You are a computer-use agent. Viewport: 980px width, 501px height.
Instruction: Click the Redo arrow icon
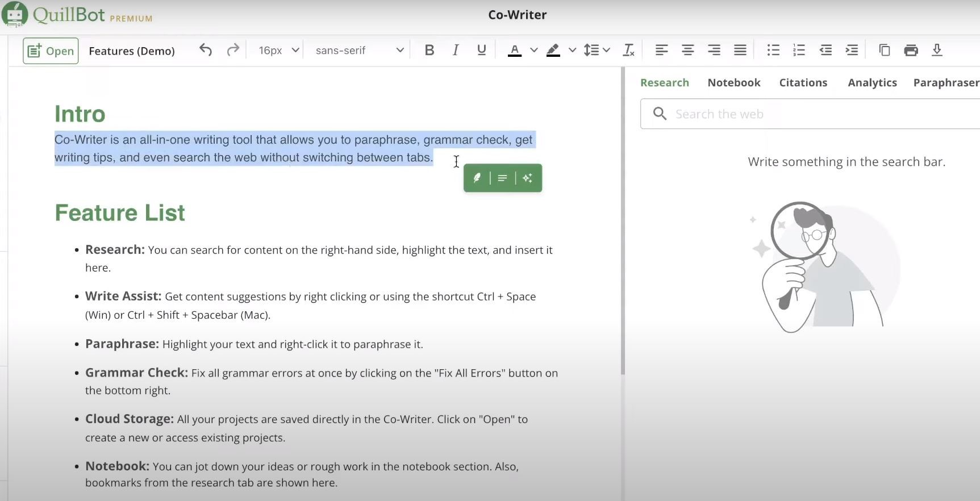[232, 51]
